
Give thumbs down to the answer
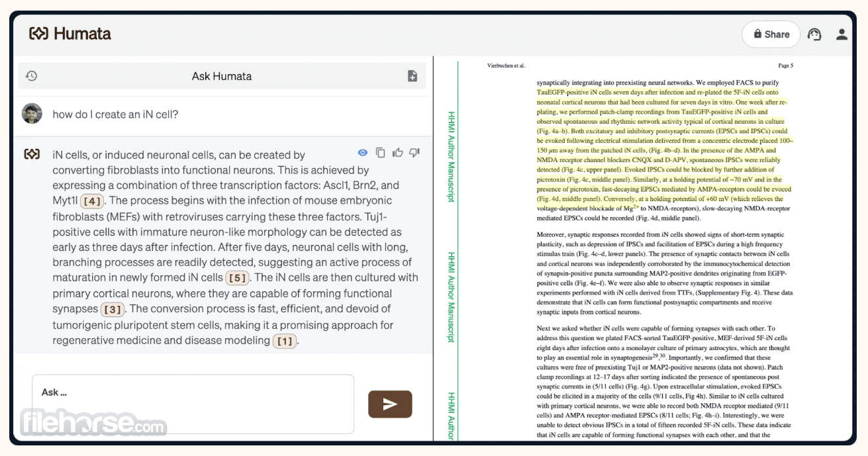414,153
